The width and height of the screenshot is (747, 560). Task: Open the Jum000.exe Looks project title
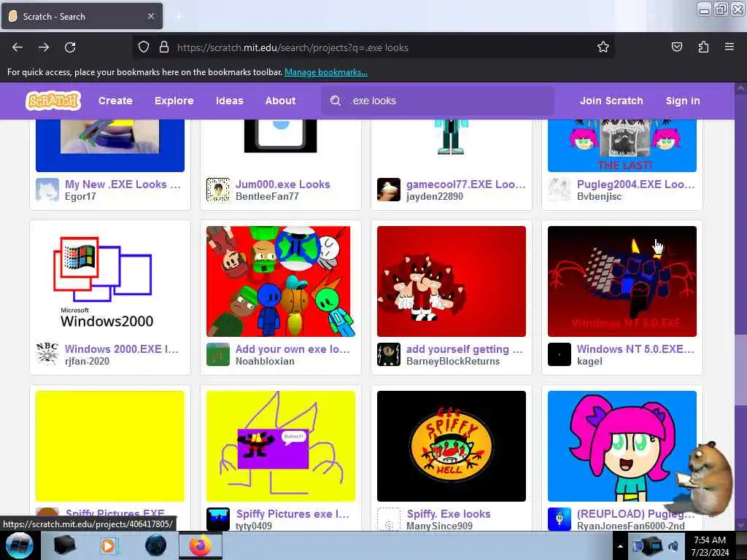(282, 184)
